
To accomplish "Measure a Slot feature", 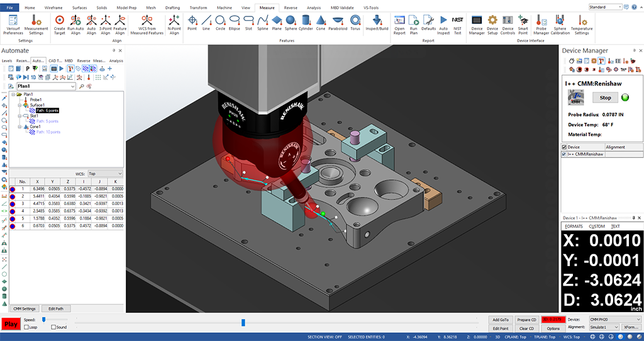I will click(248, 23).
